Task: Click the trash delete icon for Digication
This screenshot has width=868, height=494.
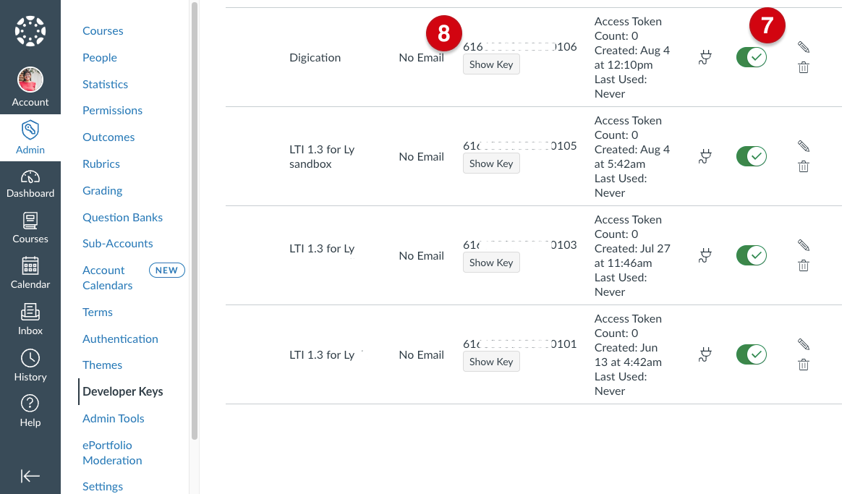Action: (804, 67)
